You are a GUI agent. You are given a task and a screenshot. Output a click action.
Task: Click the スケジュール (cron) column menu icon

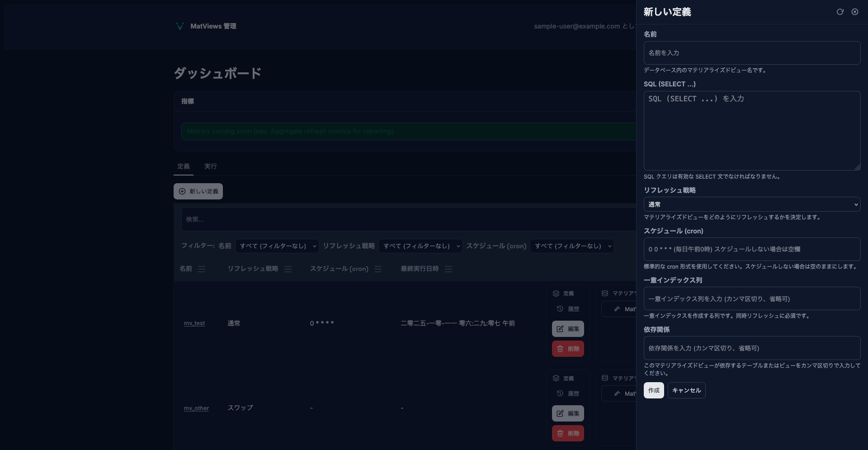378,269
